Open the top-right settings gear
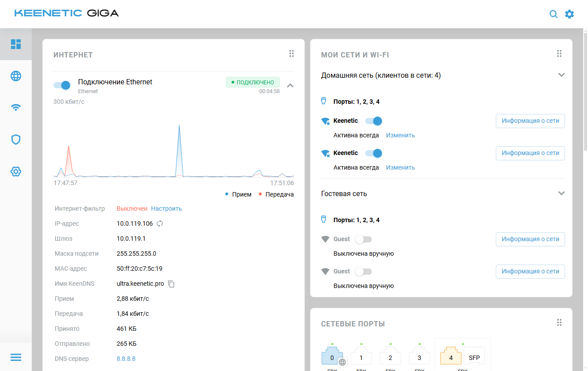Screen dimensions: 588x371 (569, 14)
